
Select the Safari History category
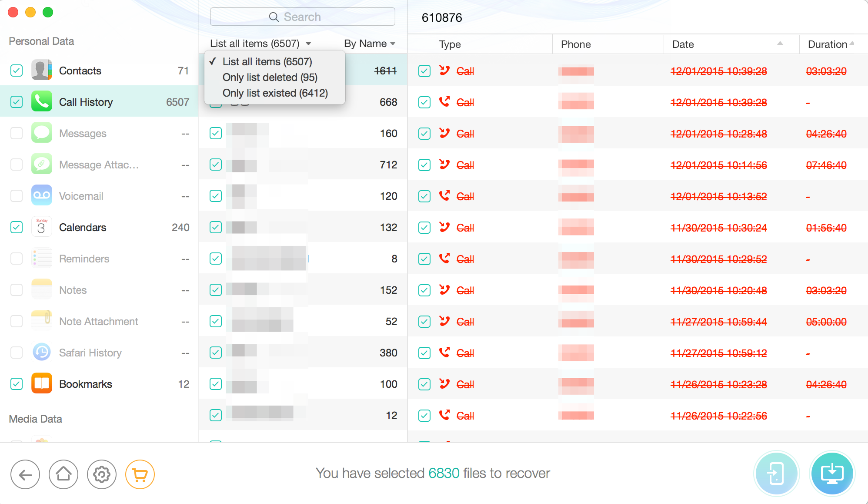90,353
